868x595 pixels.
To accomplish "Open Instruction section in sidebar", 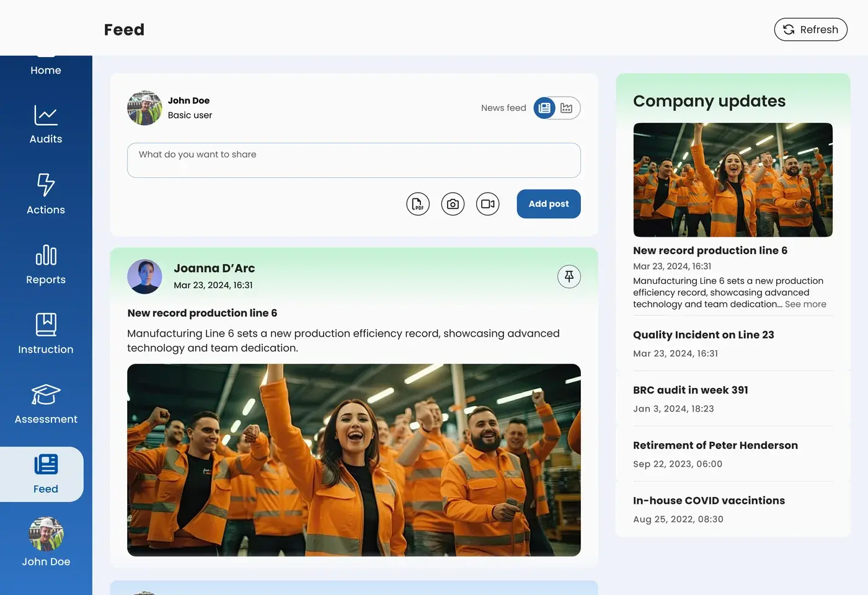I will click(x=46, y=334).
